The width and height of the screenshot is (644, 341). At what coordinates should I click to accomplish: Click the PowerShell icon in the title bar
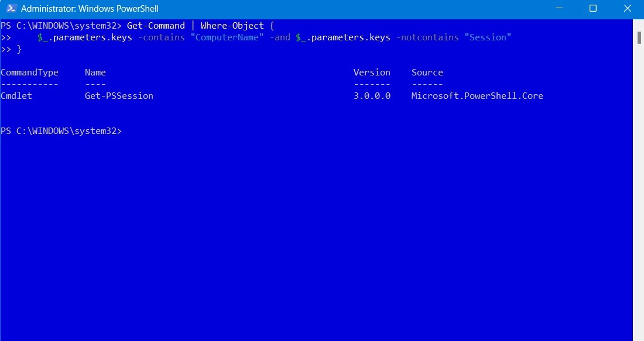click(11, 8)
